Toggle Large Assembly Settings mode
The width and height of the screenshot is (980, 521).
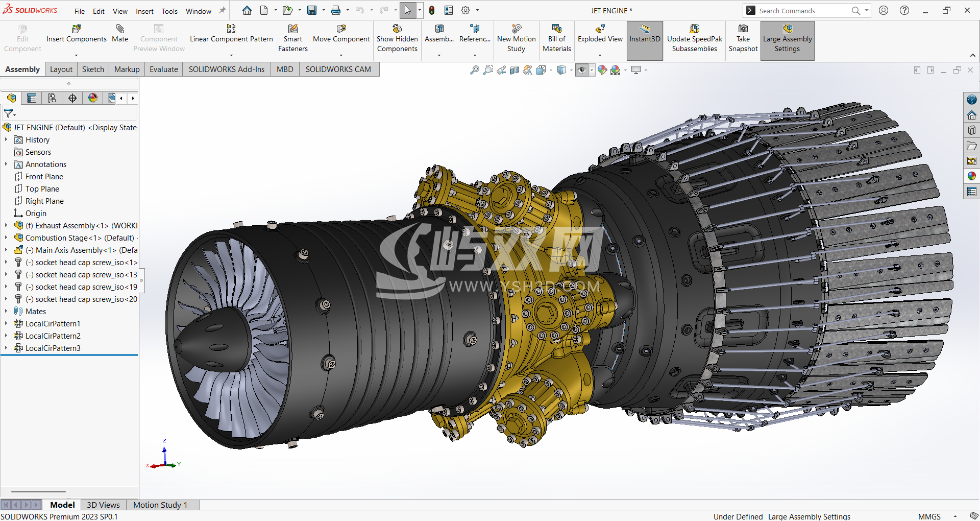(x=787, y=38)
